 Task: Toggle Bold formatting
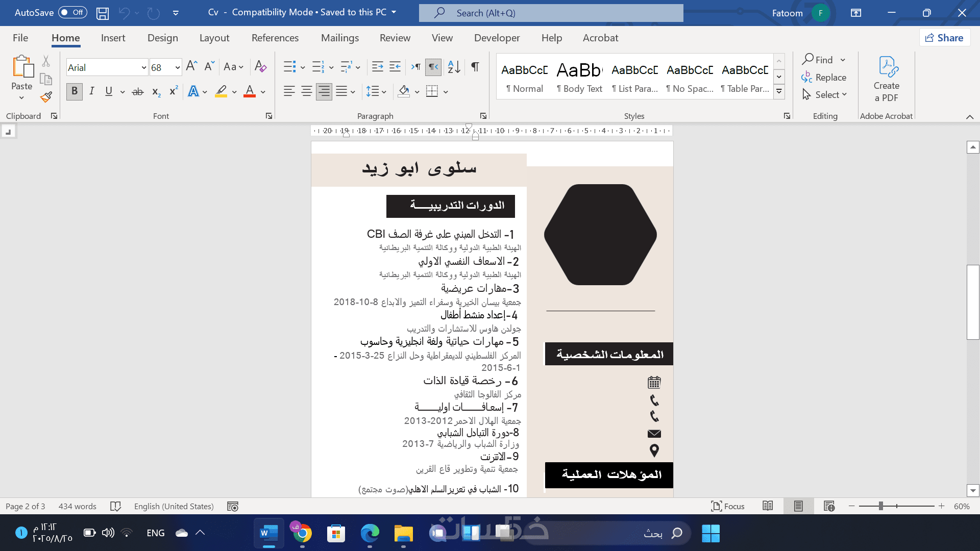(x=75, y=91)
